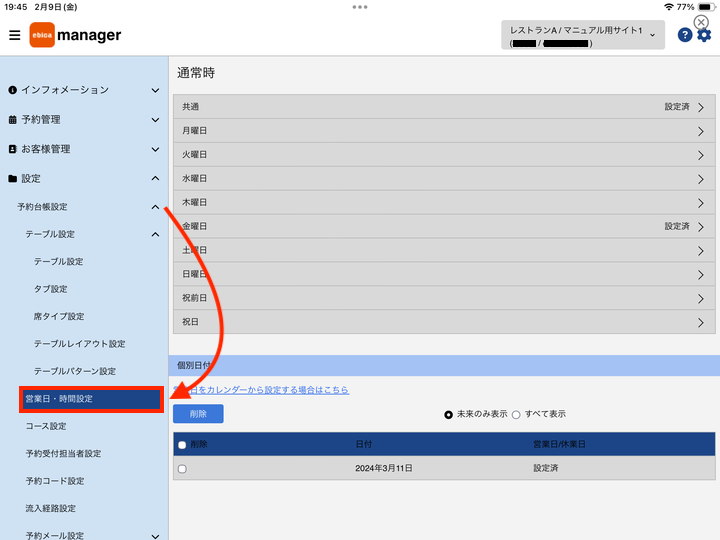Open the 水曜日 settings row
Image resolution: width=720 pixels, height=540 pixels.
pos(444,179)
